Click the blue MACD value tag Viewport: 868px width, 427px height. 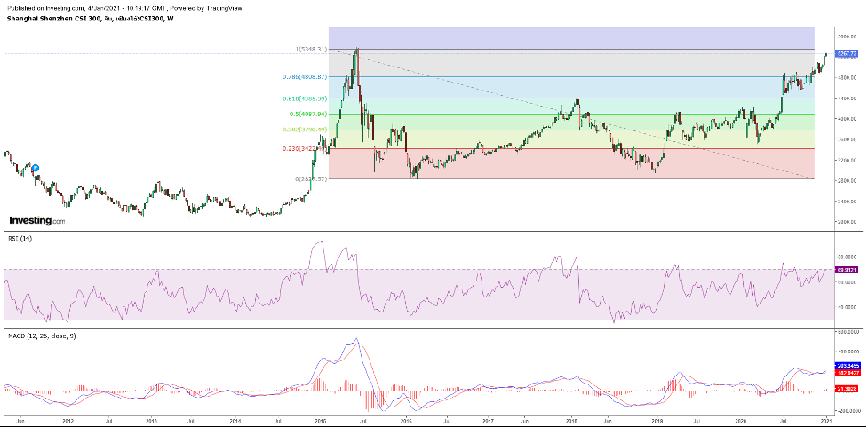pyautogui.click(x=847, y=366)
